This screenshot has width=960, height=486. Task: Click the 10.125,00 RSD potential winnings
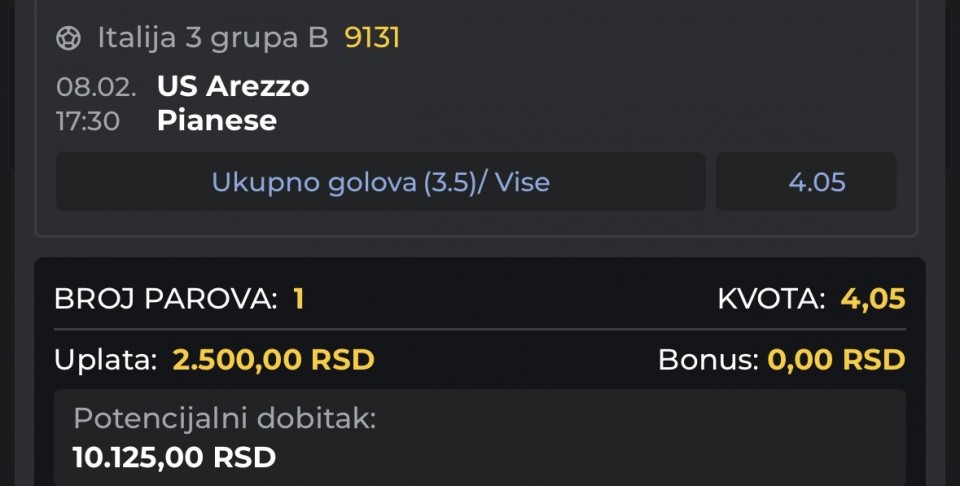coord(174,458)
